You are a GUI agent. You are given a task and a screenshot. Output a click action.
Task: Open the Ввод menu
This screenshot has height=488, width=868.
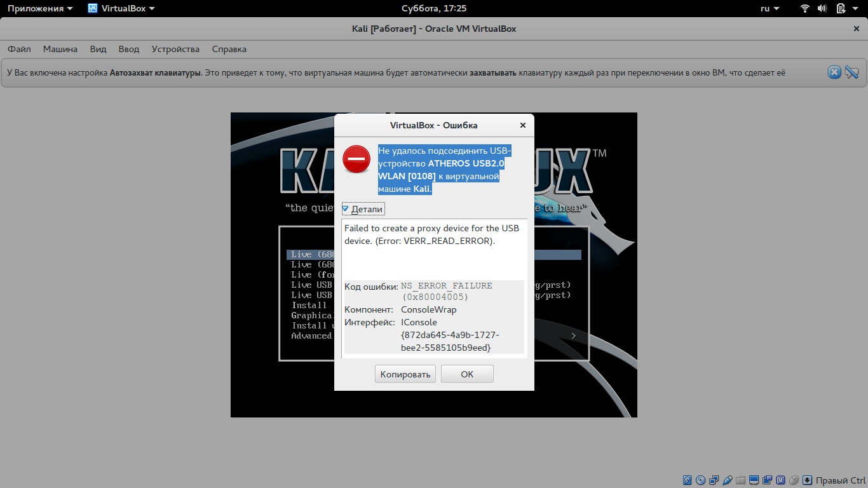click(128, 49)
